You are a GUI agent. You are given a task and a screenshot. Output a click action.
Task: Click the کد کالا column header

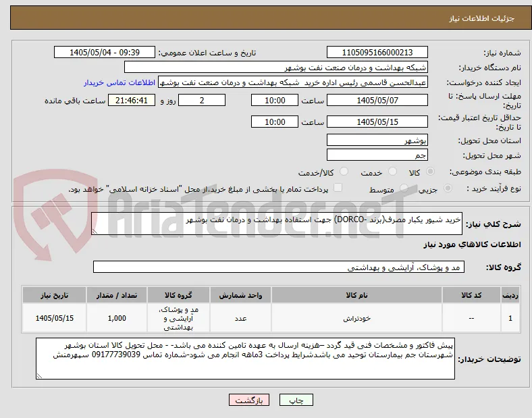pyautogui.click(x=471, y=295)
